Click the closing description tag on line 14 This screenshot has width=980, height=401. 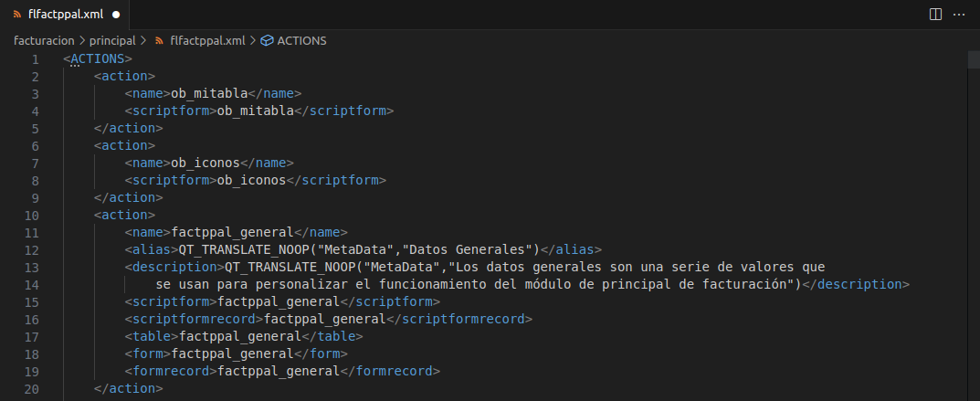[x=856, y=284]
